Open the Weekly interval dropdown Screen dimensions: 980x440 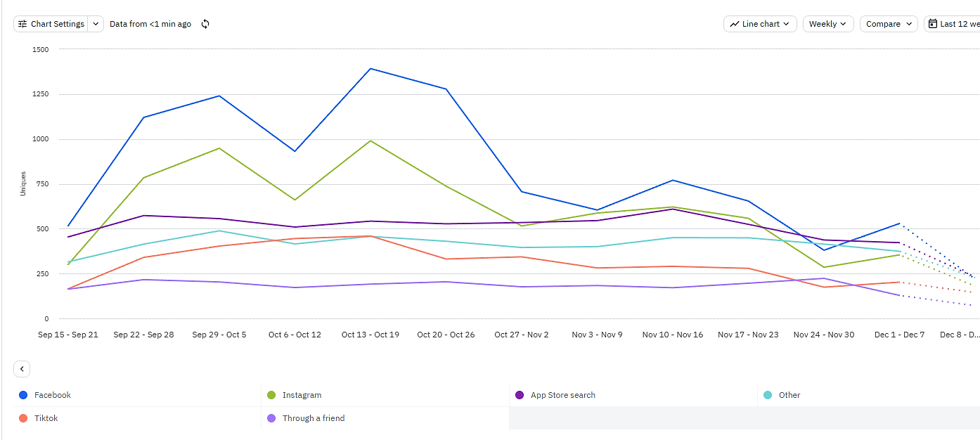[x=828, y=24]
